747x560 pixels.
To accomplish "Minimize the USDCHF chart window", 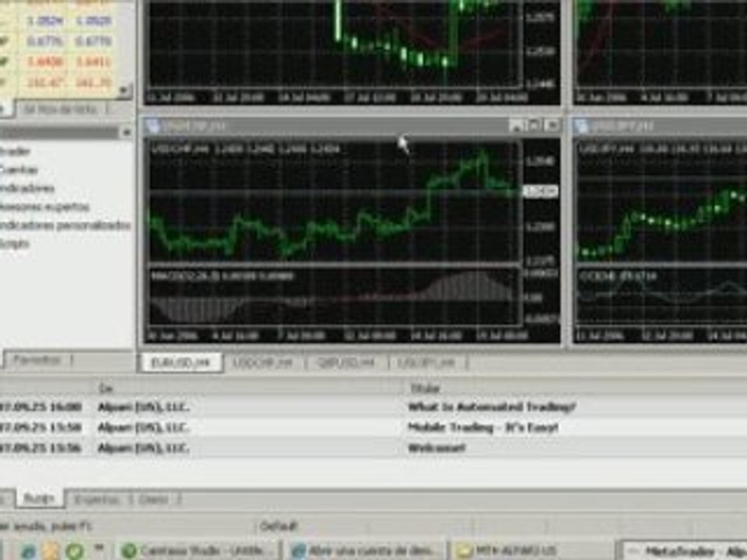I will 517,126.
